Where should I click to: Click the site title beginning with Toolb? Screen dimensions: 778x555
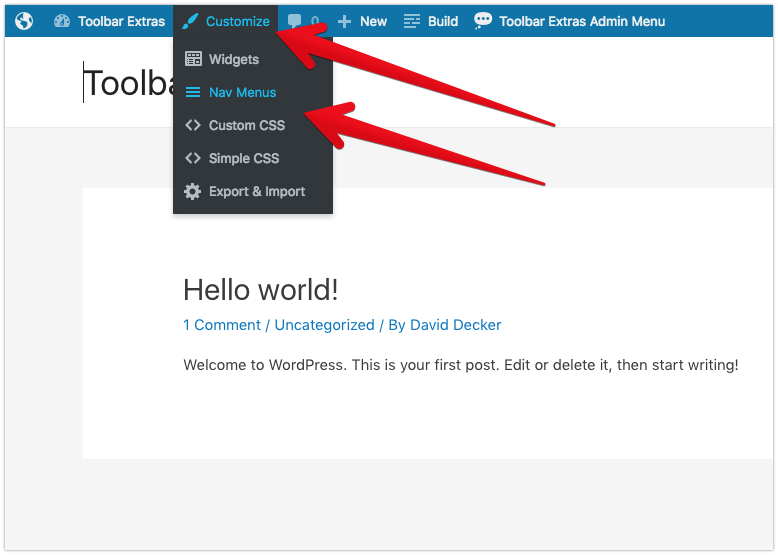(x=129, y=82)
